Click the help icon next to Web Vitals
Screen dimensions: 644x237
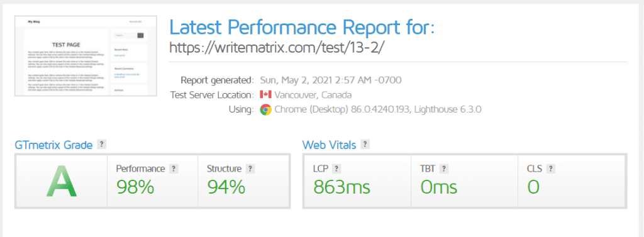(x=365, y=145)
